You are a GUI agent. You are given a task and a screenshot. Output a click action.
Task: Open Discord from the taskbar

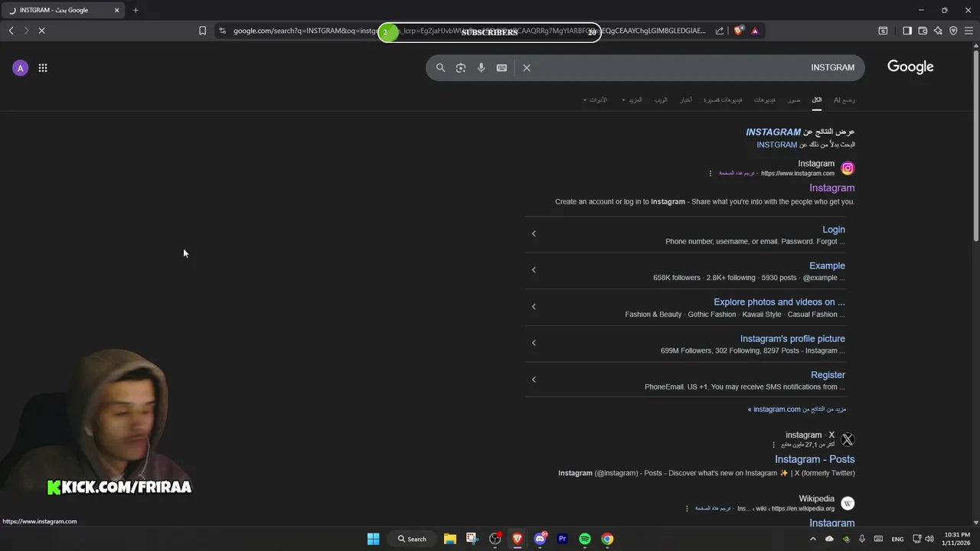[541, 539]
